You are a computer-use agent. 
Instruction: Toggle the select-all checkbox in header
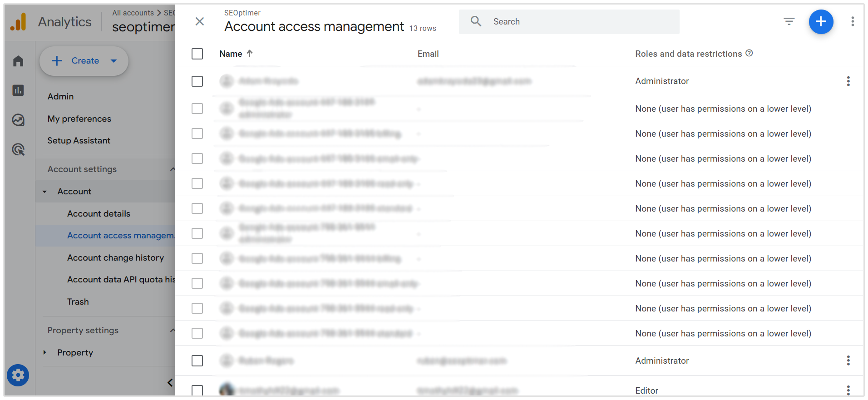(x=197, y=54)
